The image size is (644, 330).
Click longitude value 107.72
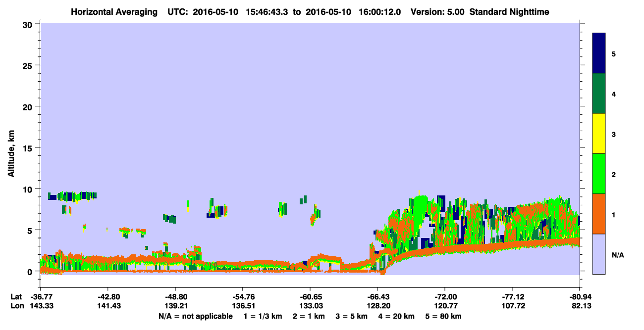(512, 306)
